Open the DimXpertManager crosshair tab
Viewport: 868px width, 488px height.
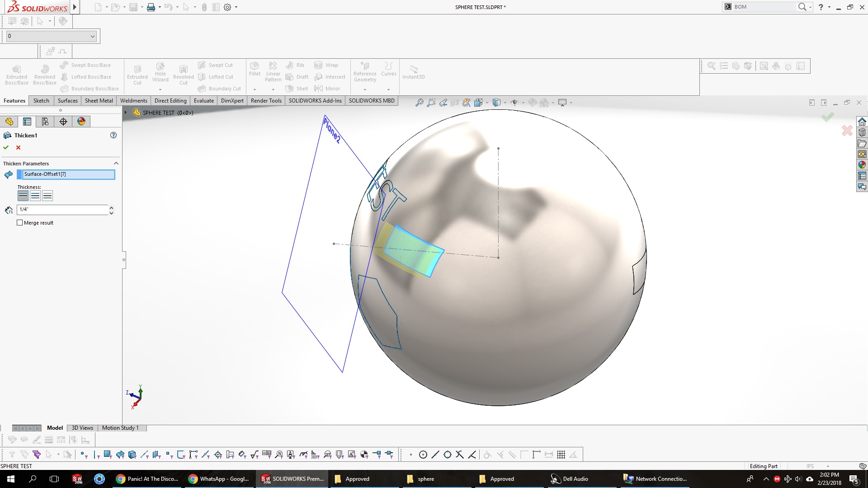[x=63, y=122]
